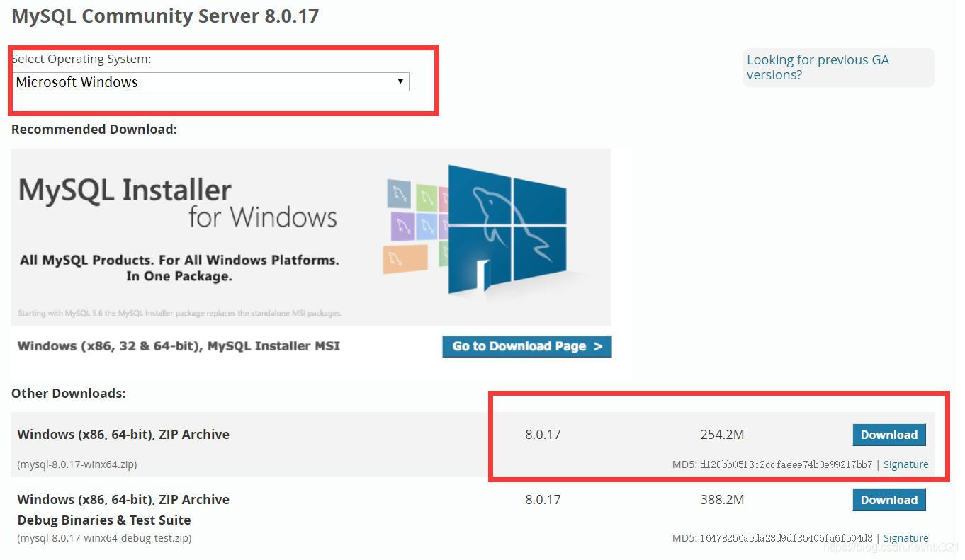Click the MD5 hash starting 16478256aeda
The height and width of the screenshot is (560, 965).
pos(786,538)
